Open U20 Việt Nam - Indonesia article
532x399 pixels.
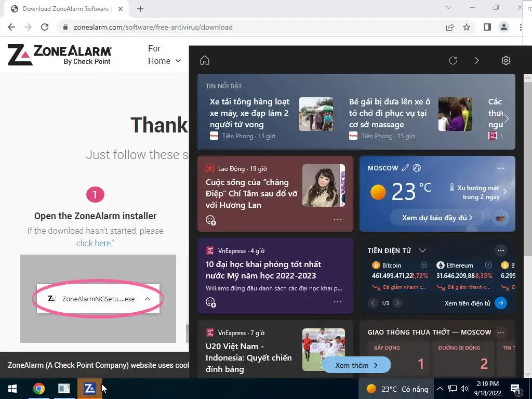pyautogui.click(x=249, y=357)
